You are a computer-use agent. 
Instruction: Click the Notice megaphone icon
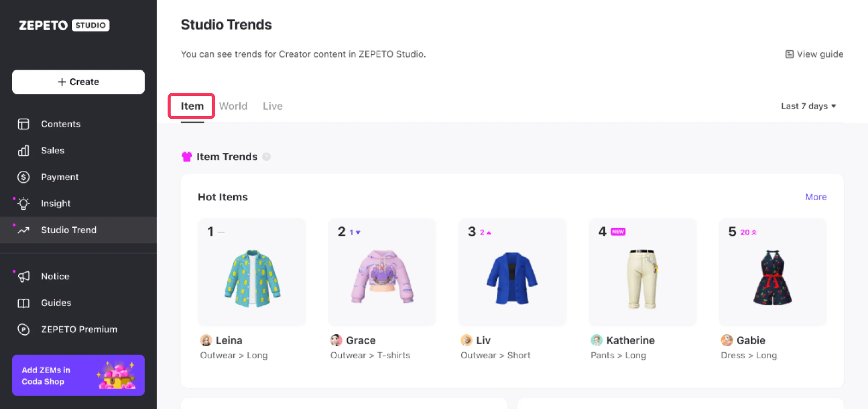click(x=23, y=276)
